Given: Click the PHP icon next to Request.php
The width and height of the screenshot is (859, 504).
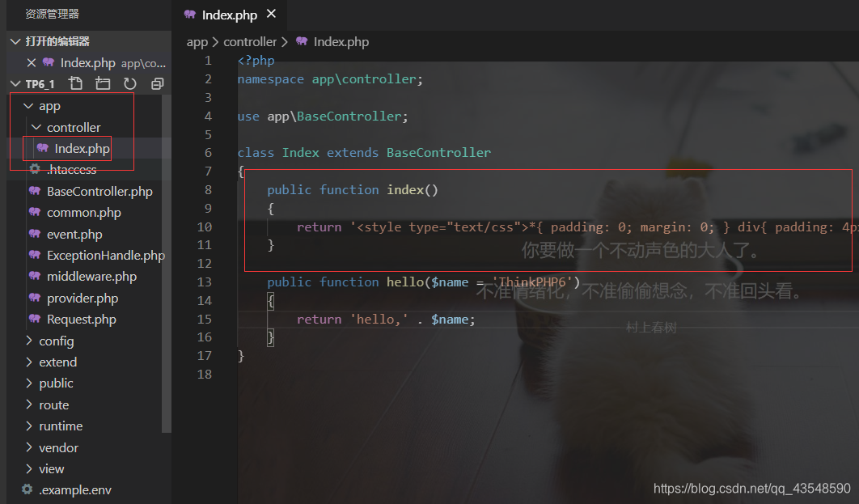Looking at the screenshot, I should point(35,319).
